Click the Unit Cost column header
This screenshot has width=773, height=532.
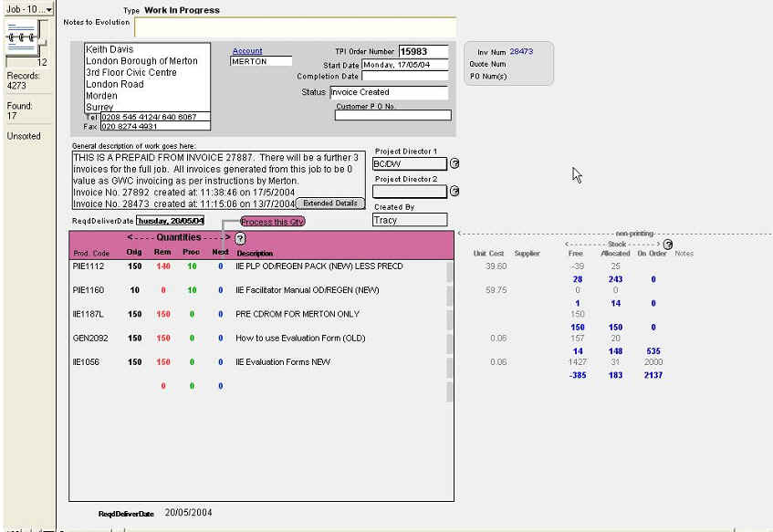(488, 254)
